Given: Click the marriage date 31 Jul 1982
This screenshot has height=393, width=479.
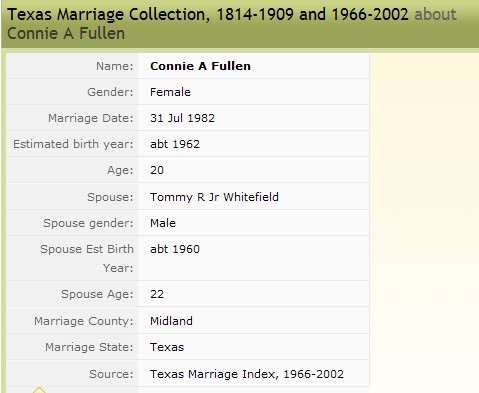Looking at the screenshot, I should pyautogui.click(x=182, y=118).
